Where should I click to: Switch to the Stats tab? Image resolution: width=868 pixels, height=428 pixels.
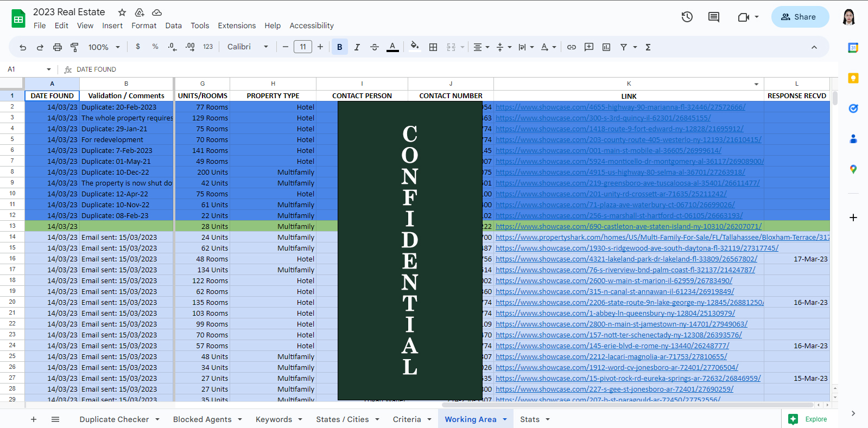tap(535, 419)
